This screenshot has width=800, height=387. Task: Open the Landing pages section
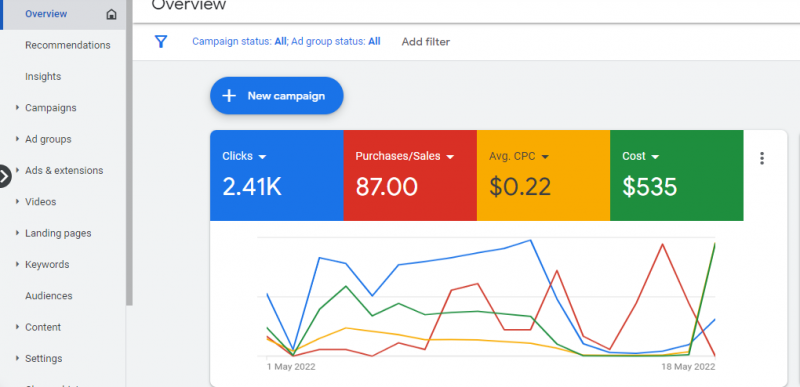pyautogui.click(x=58, y=234)
